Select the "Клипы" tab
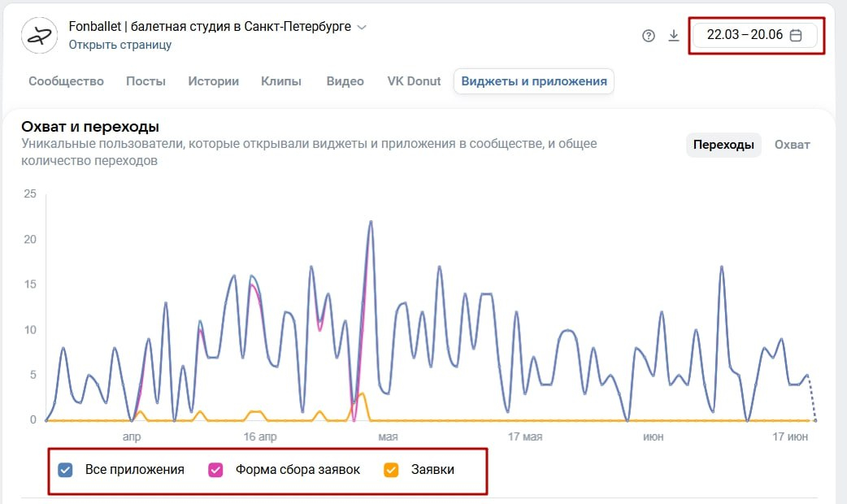This screenshot has height=504, width=847. tap(281, 81)
